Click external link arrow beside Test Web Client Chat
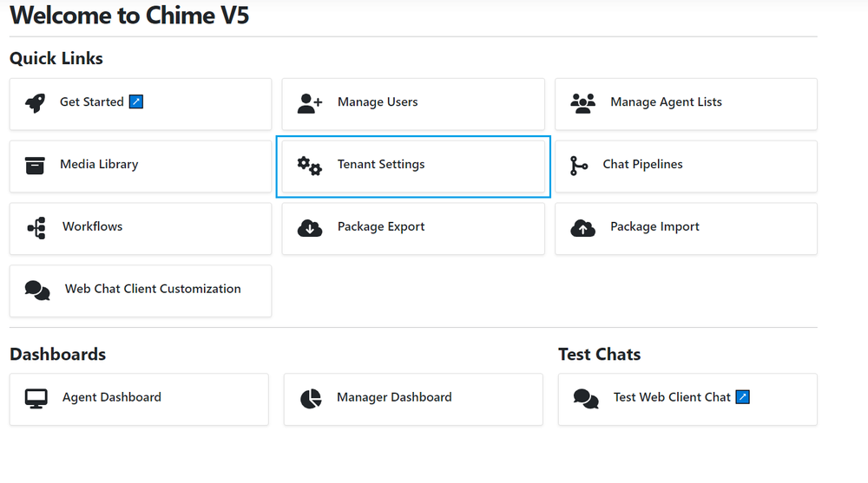 [x=742, y=397]
